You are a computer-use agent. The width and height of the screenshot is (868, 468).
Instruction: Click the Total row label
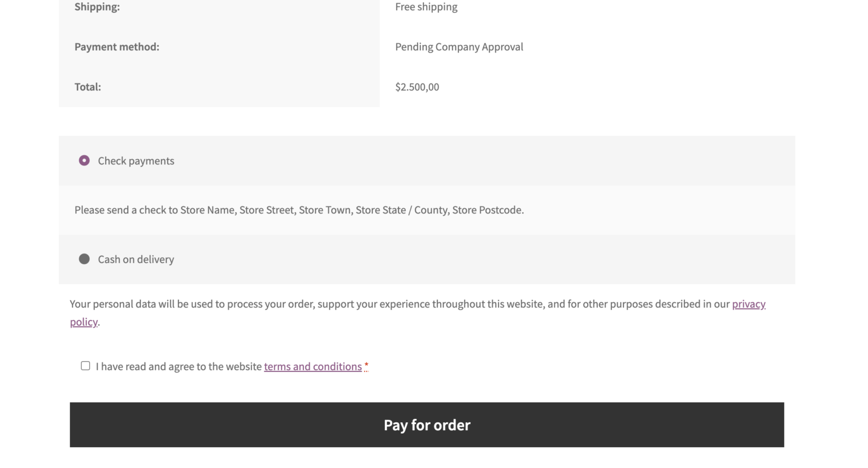pyautogui.click(x=88, y=86)
